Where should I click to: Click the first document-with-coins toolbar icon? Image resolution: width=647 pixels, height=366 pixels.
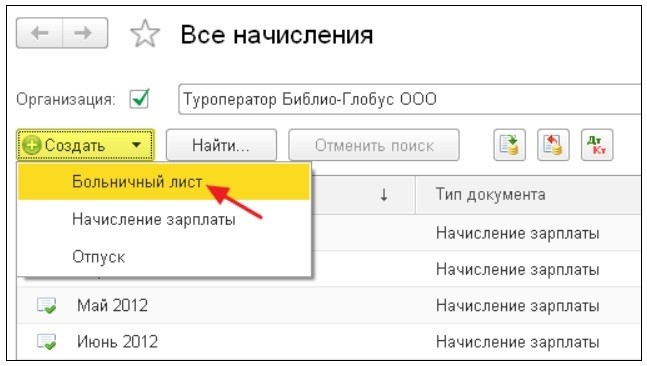[x=510, y=145]
